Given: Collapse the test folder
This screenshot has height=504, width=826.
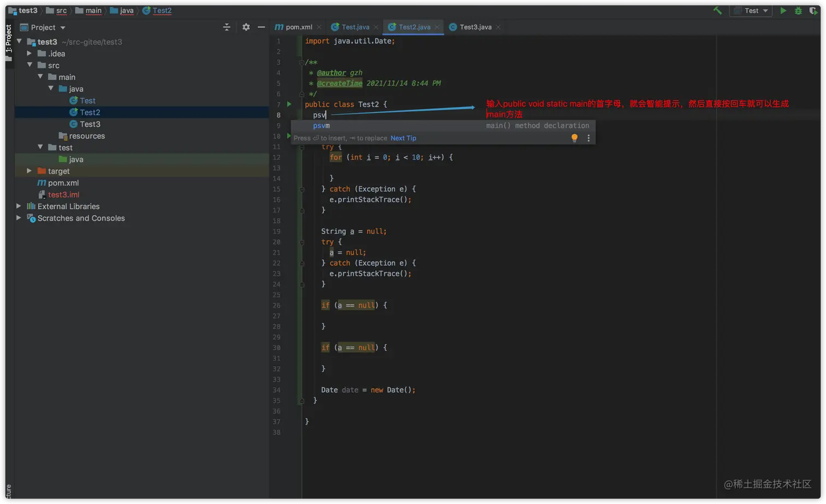Looking at the screenshot, I should (40, 147).
